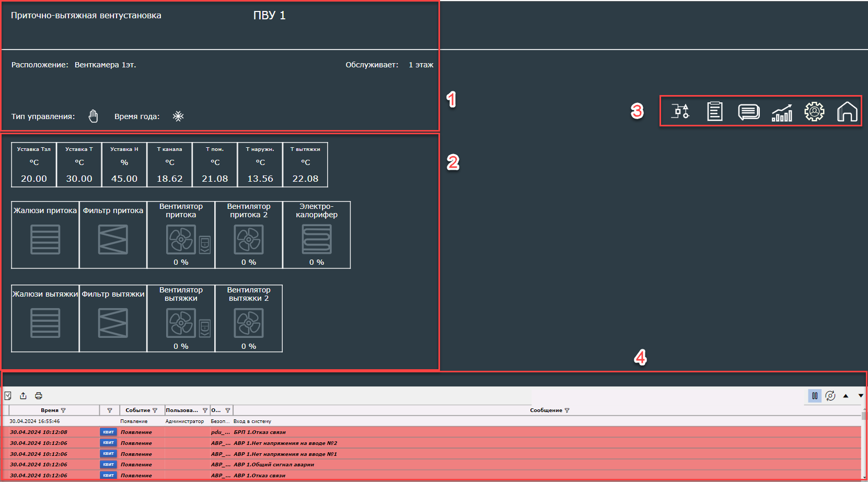Screen dimensions: 868x482
Task: Click the messages speech bubble icon
Action: [x=748, y=112]
